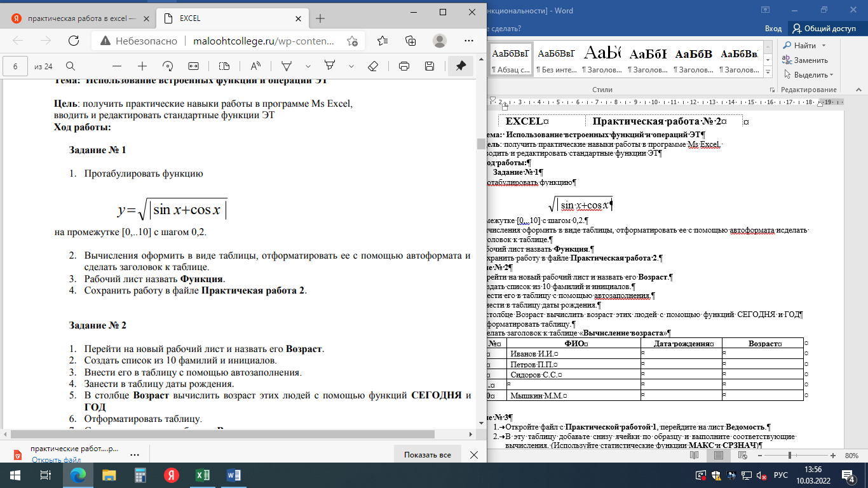Select the PDF Erase tool
The width and height of the screenshot is (868, 488).
pos(373,66)
